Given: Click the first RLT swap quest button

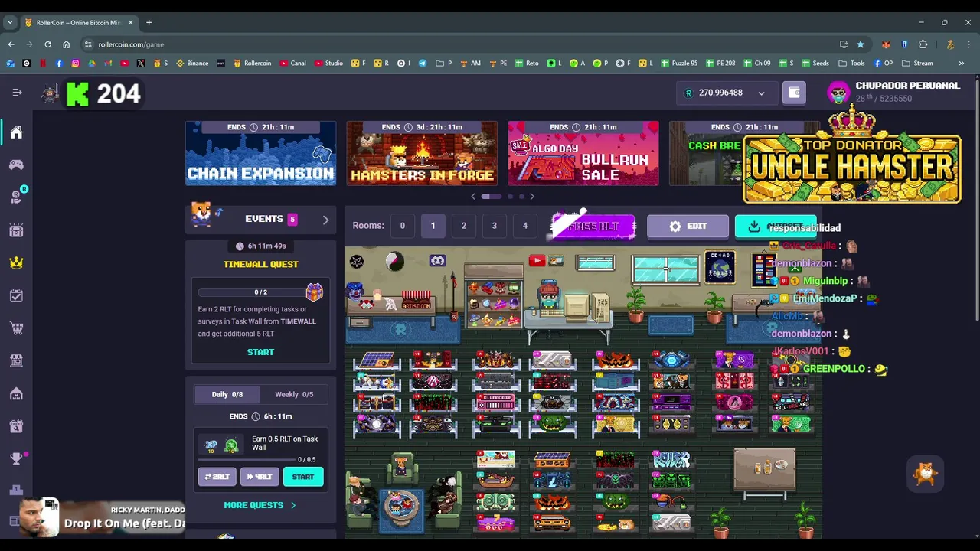Looking at the screenshot, I should click(217, 477).
